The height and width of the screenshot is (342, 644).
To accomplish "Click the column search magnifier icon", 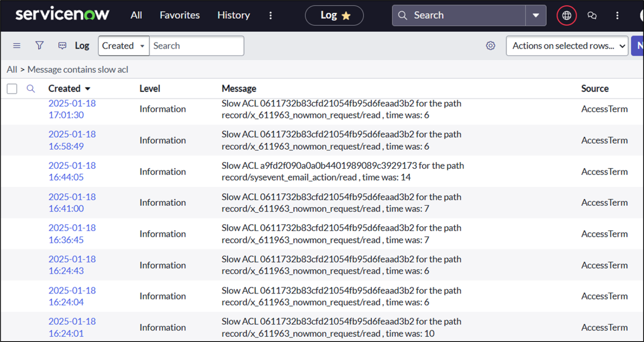I will pyautogui.click(x=31, y=88).
